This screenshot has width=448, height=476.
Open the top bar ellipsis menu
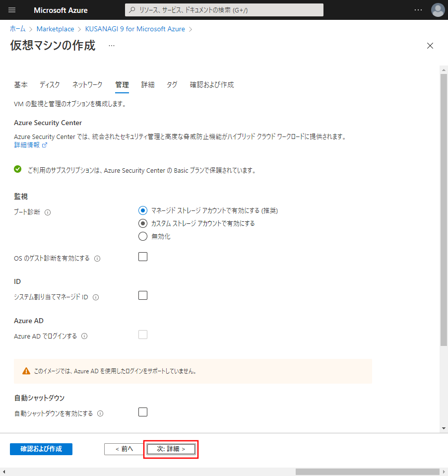[418, 10]
